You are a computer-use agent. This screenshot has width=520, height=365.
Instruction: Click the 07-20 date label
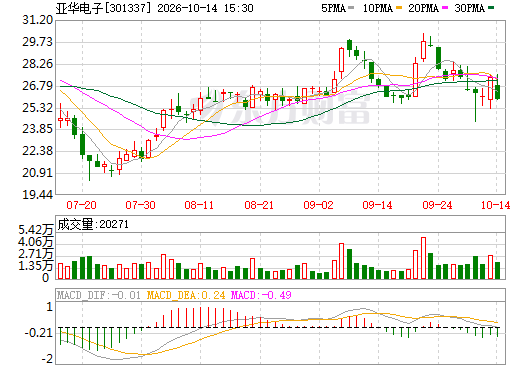pyautogui.click(x=81, y=205)
